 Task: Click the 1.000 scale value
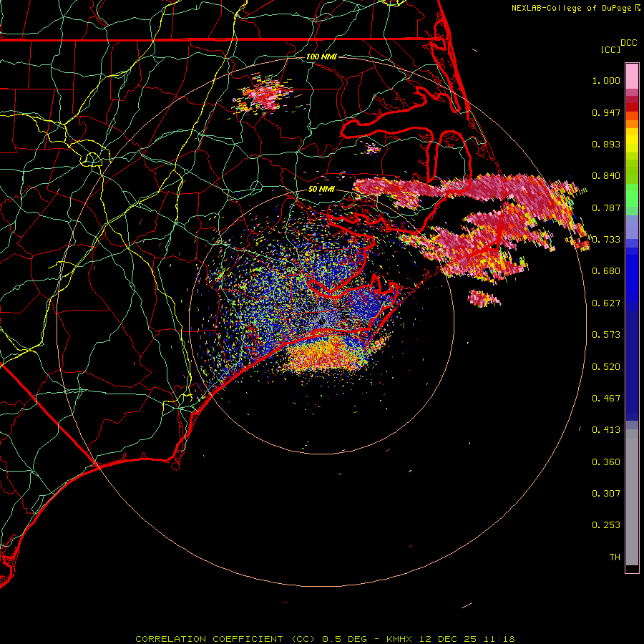pos(606,80)
